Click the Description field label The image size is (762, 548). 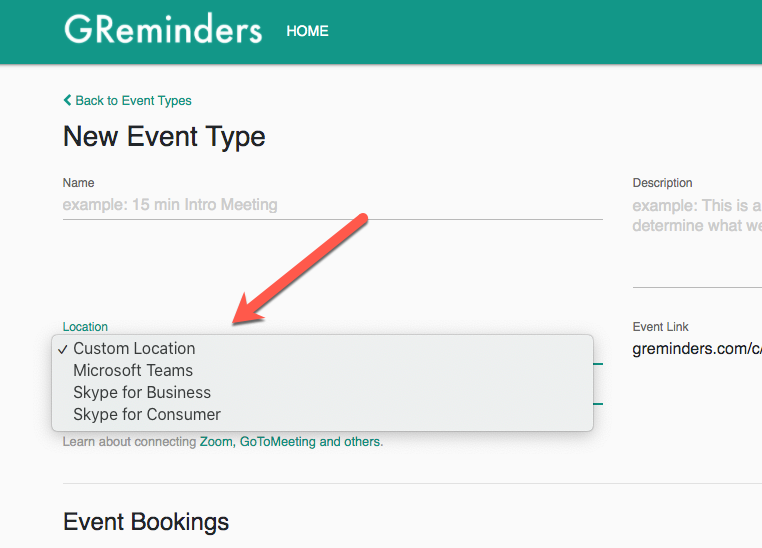pyautogui.click(x=662, y=183)
